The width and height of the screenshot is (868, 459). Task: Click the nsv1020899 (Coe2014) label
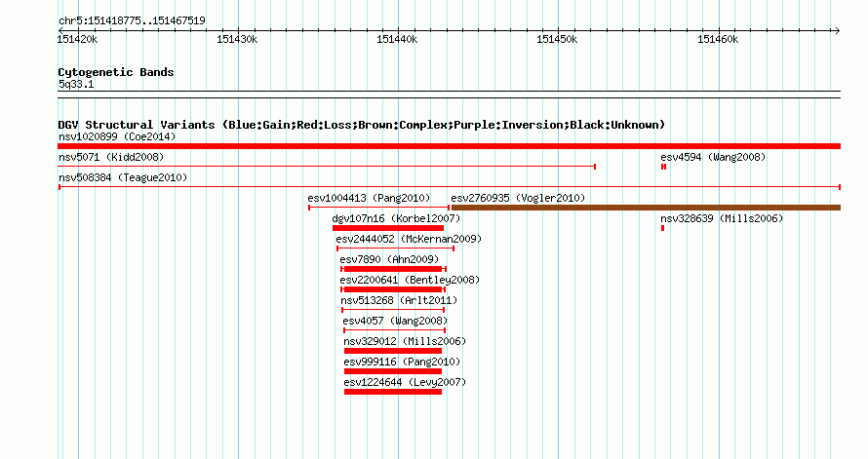click(x=117, y=136)
